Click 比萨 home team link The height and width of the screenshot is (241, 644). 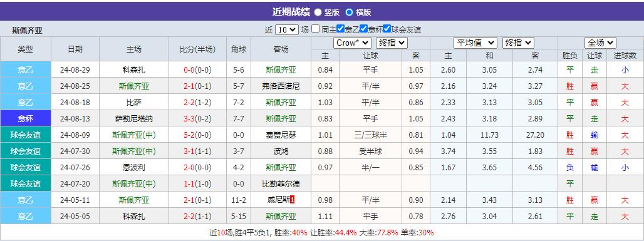[134, 102]
